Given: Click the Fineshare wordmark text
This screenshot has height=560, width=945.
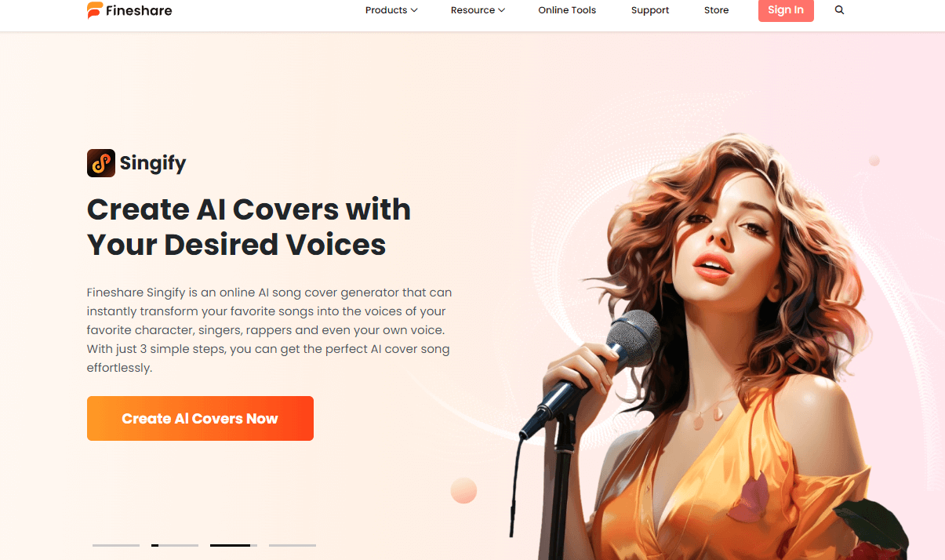Looking at the screenshot, I should [140, 11].
